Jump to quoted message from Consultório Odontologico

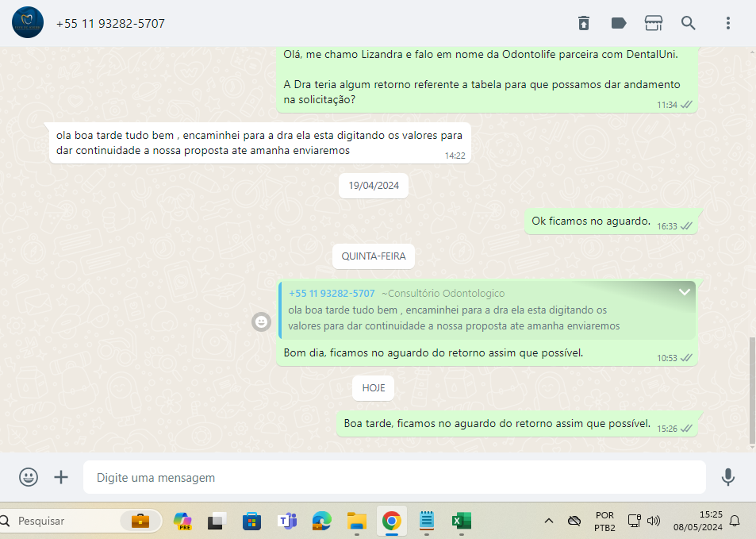click(487, 310)
